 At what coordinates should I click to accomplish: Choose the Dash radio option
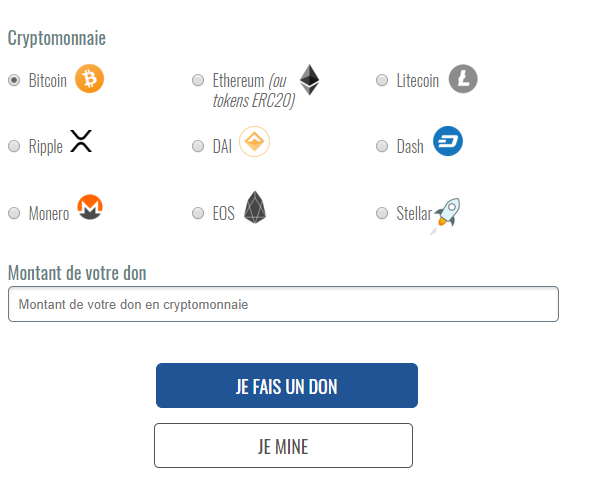click(382, 146)
